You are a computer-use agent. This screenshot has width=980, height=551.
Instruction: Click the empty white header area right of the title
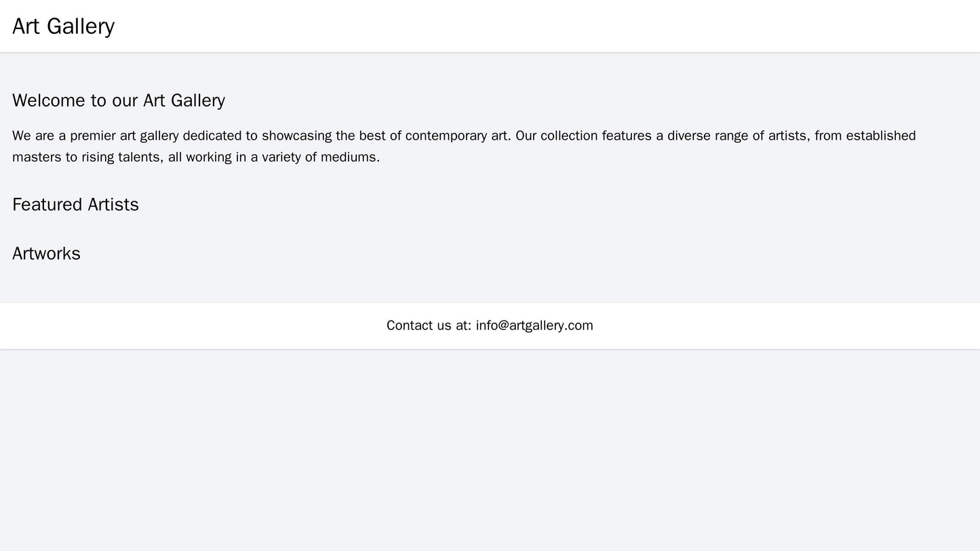(x=543, y=26)
